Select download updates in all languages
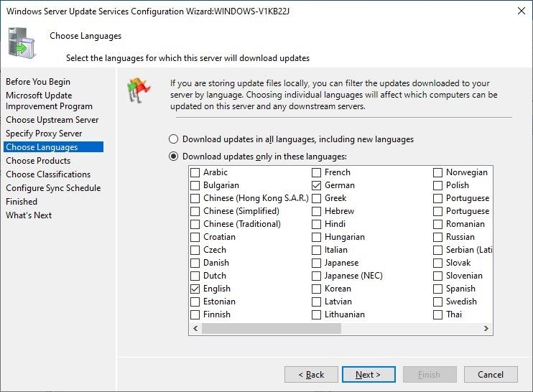Viewport: 533px width, 392px height. point(173,139)
